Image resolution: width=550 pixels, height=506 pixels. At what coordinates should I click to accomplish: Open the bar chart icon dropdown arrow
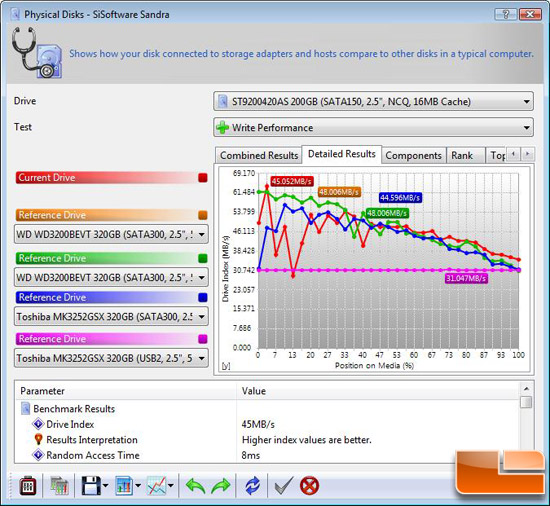[138, 486]
